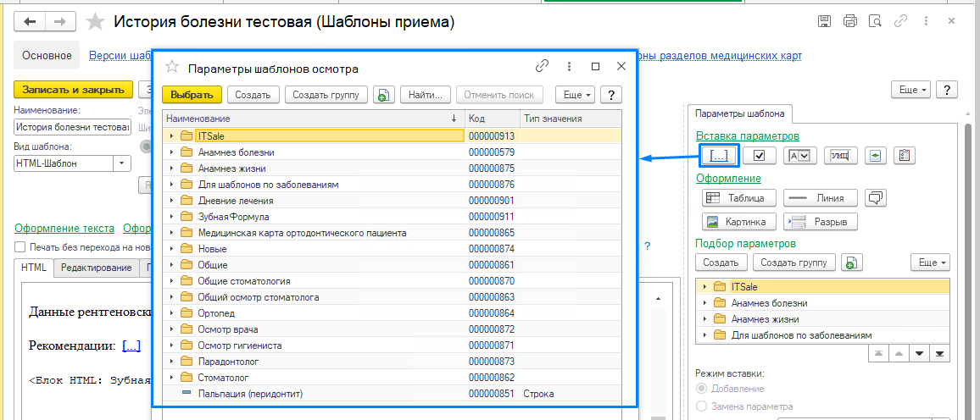Insert a comment using the speech bubble icon
The width and height of the screenshot is (980, 420).
point(876,198)
